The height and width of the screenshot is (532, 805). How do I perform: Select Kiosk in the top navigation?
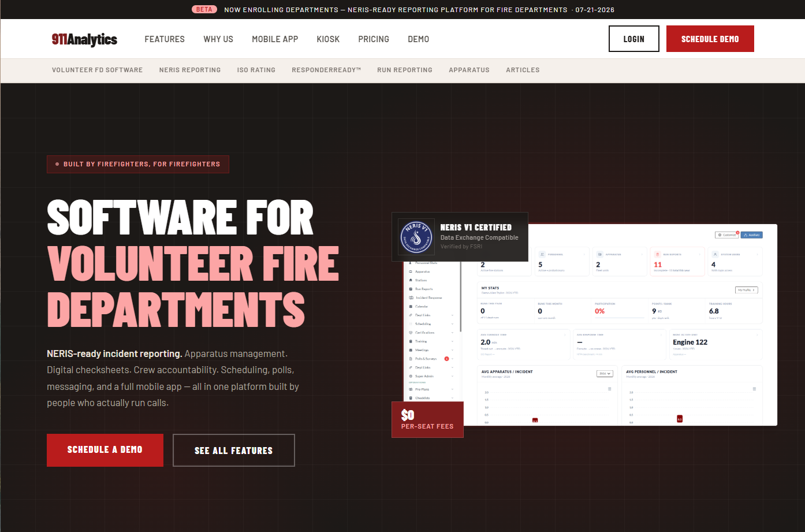coord(328,39)
